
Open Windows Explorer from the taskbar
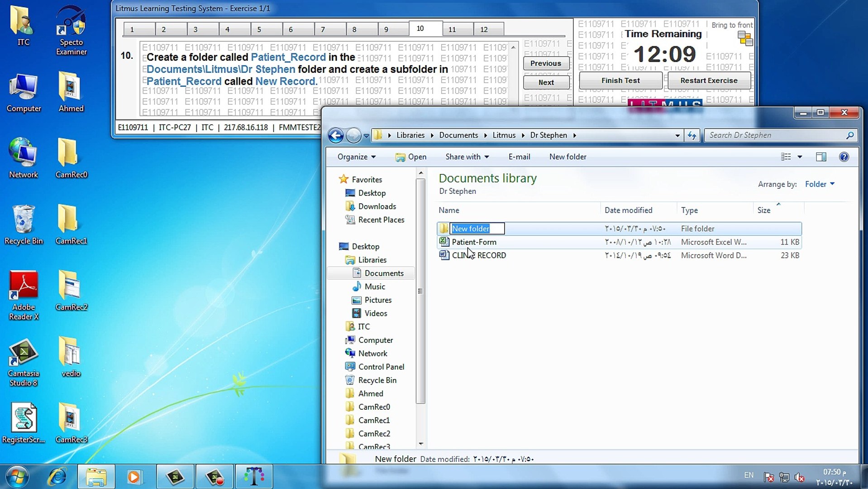pos(96,477)
